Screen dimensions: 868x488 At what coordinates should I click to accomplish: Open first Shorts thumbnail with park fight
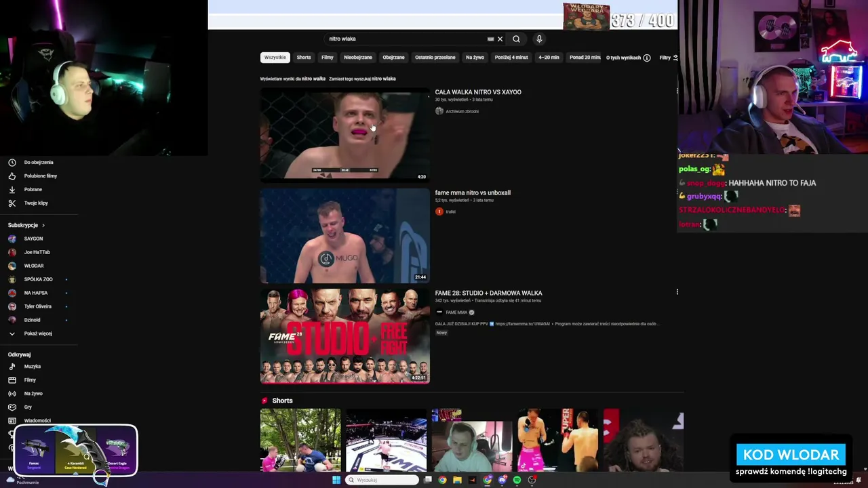coord(300,440)
